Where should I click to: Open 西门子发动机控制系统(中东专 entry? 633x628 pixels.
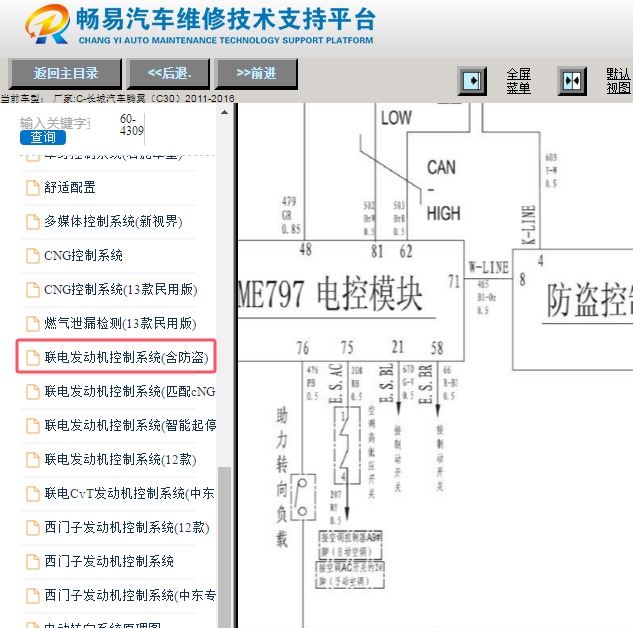pos(130,595)
